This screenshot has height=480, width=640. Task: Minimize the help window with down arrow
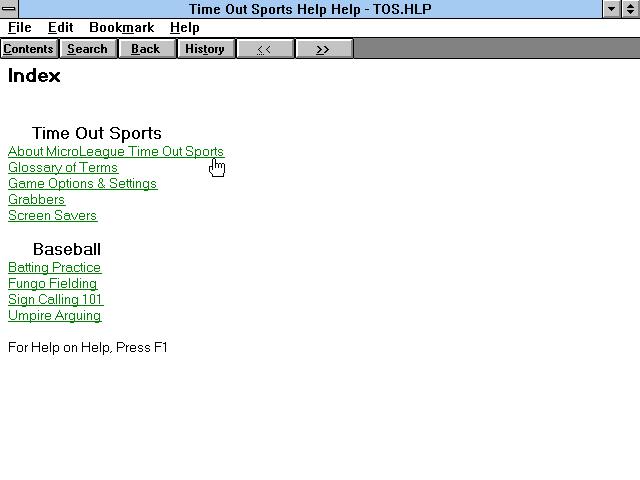pos(611,9)
